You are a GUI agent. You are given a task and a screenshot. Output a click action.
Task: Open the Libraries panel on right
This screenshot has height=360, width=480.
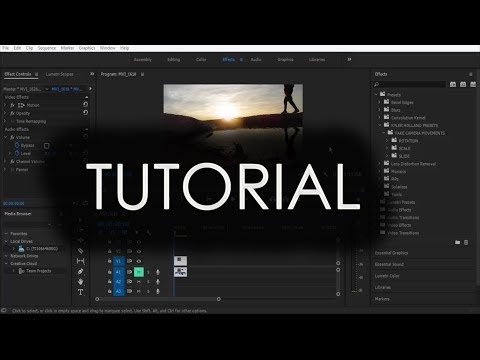coord(383,287)
